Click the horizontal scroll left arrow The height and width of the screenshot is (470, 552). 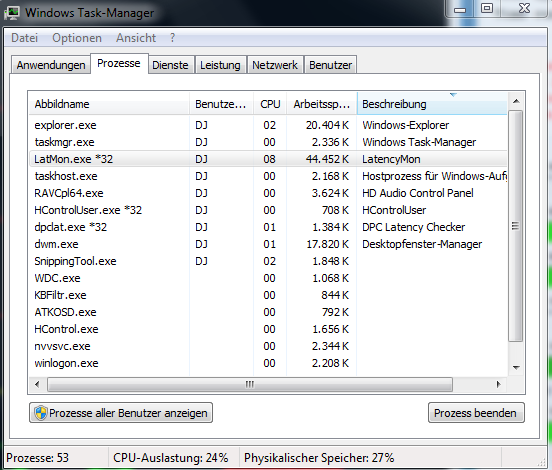(37, 384)
